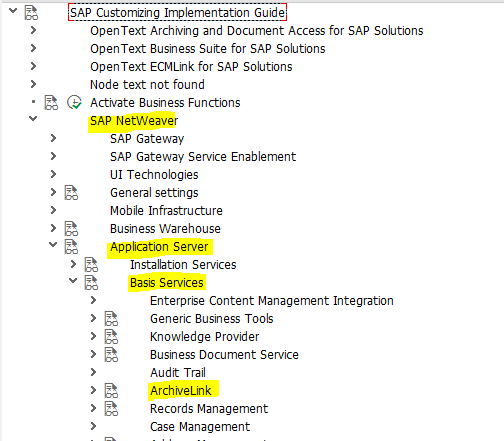
Task: Open the documentation icon beside Knowledge Provider
Action: click(x=111, y=337)
